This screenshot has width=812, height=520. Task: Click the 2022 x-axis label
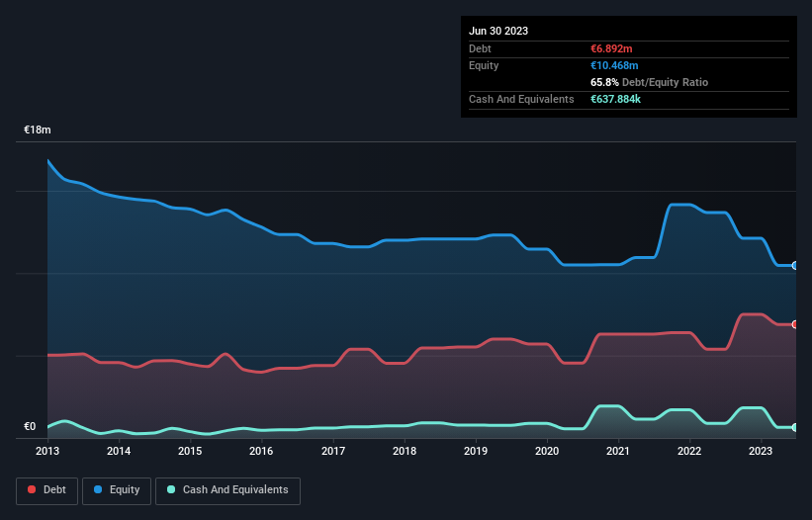(x=689, y=451)
